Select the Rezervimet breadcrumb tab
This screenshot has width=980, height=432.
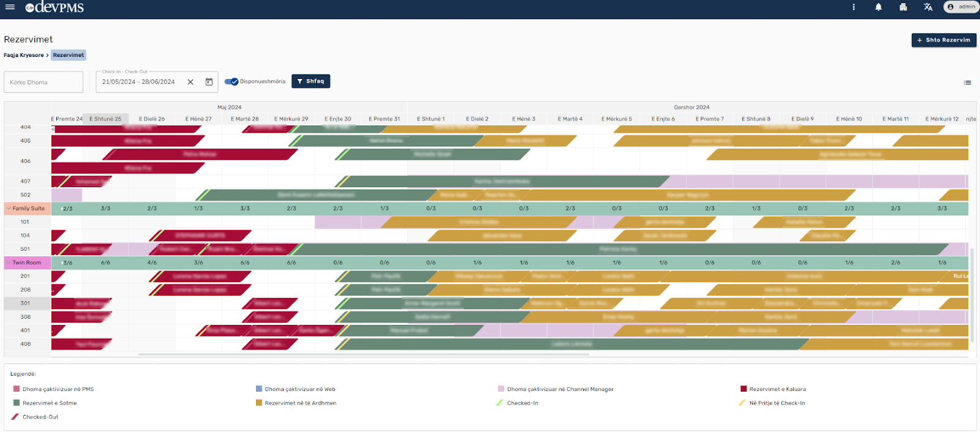[68, 55]
